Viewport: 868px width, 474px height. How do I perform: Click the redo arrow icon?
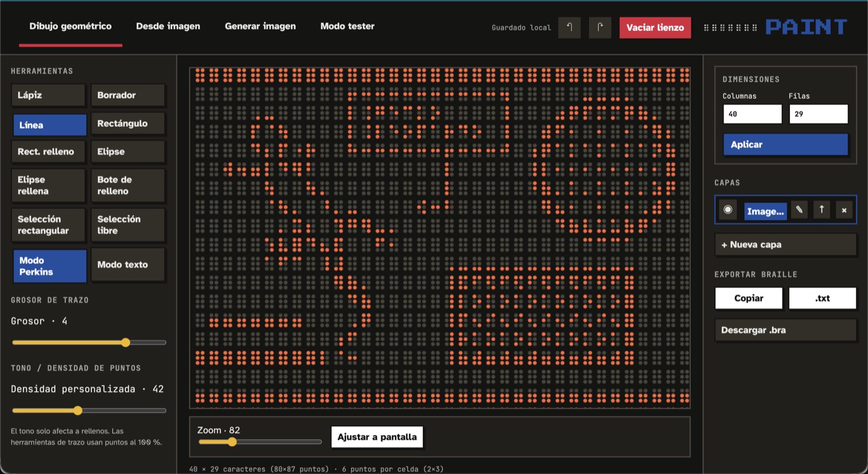click(x=600, y=27)
